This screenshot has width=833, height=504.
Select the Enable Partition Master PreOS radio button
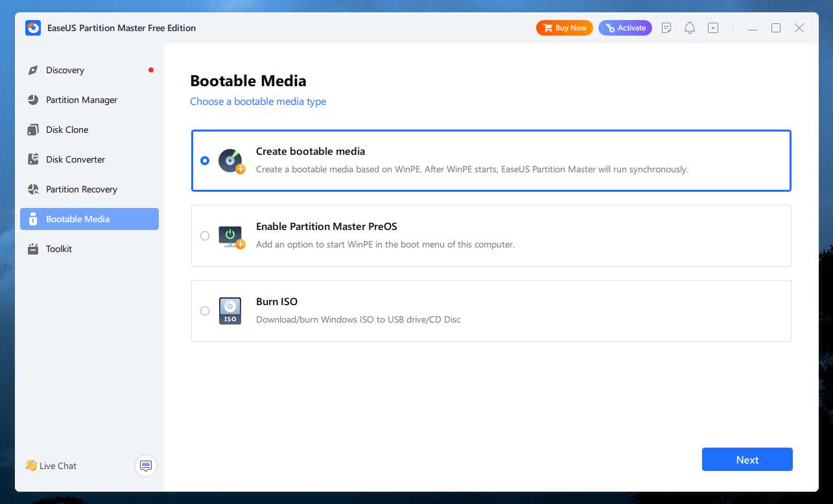[x=205, y=236]
